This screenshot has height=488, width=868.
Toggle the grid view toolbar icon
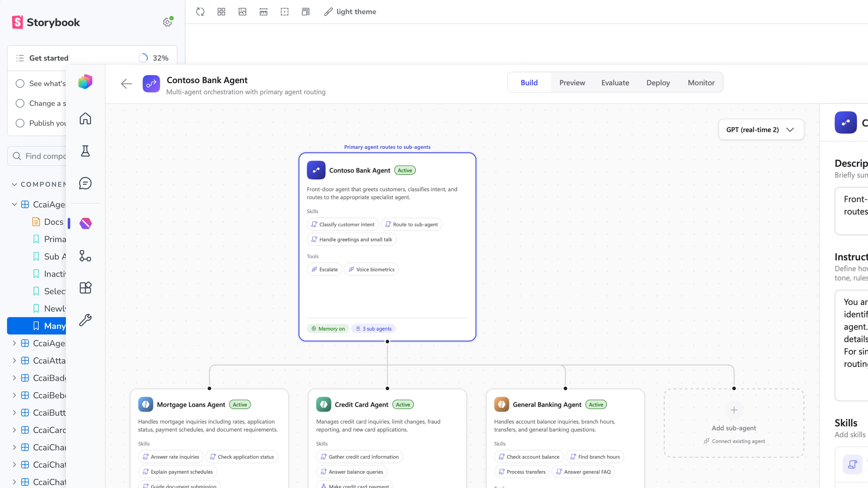pyautogui.click(x=221, y=12)
